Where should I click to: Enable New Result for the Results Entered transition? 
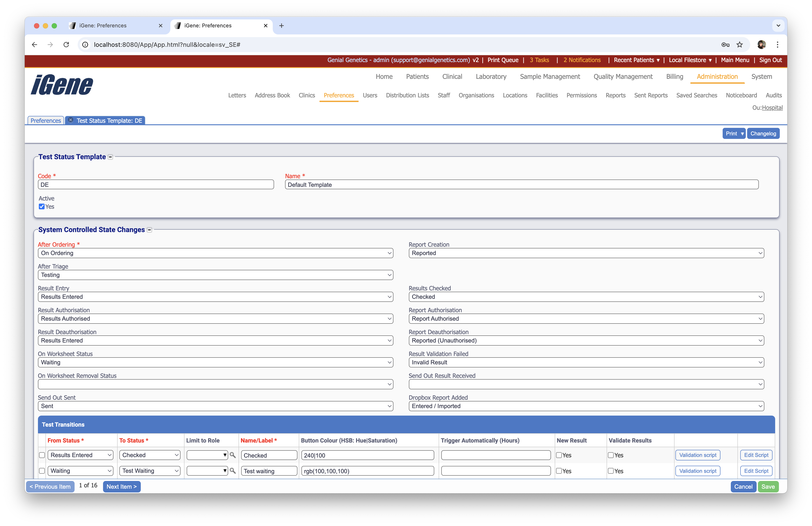point(559,455)
